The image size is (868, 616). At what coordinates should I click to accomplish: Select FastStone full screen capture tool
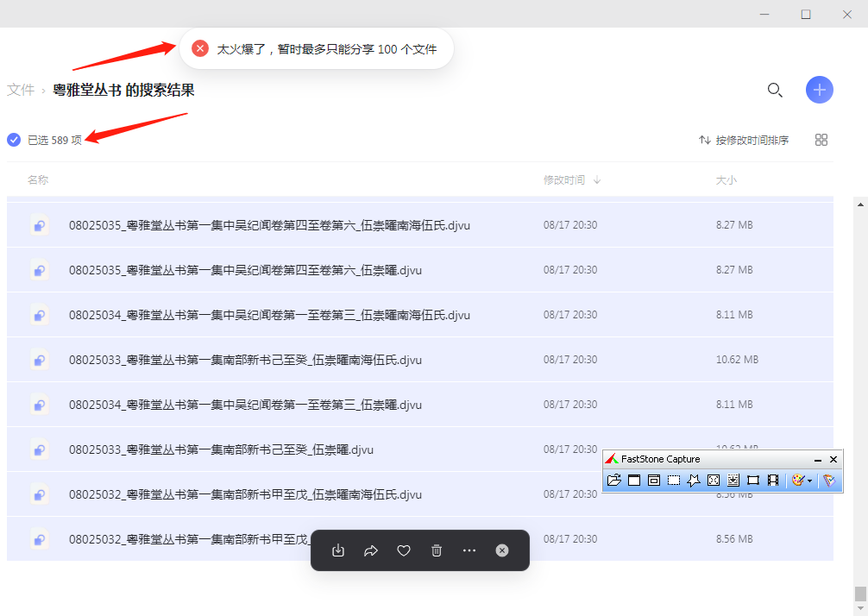coord(714,480)
